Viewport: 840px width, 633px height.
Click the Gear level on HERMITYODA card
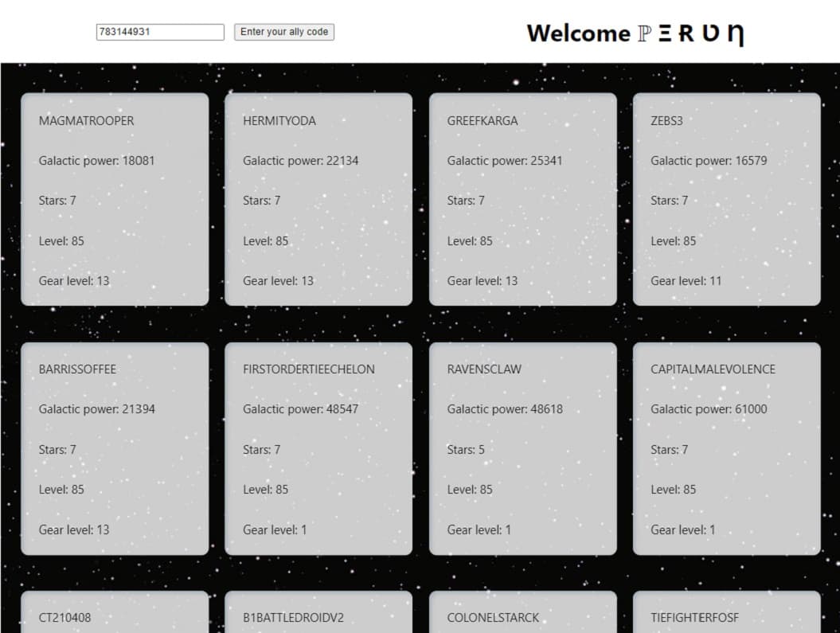pos(278,281)
